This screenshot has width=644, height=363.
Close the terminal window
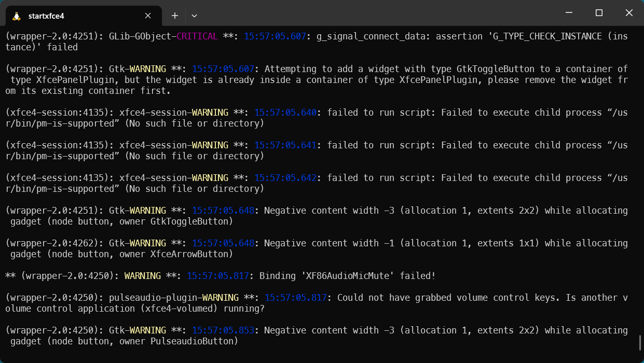629,13
